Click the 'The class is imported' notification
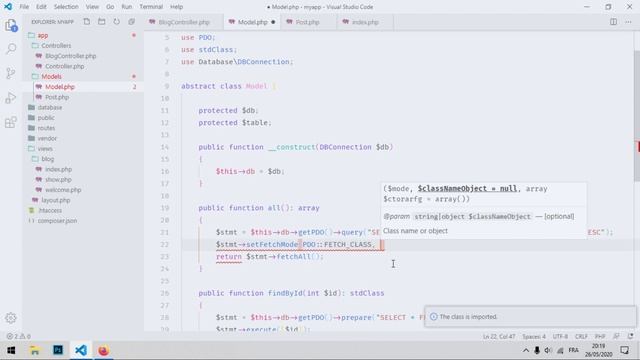Viewport: 640px width, 360px height. click(530, 317)
